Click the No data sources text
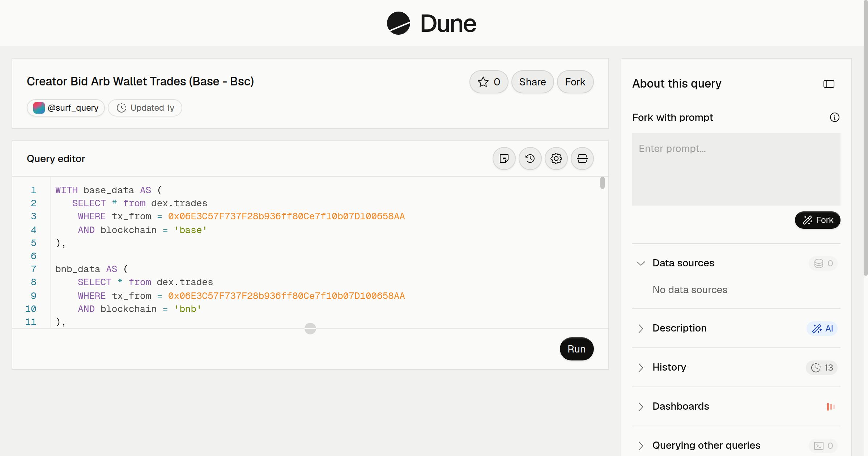 (x=690, y=290)
